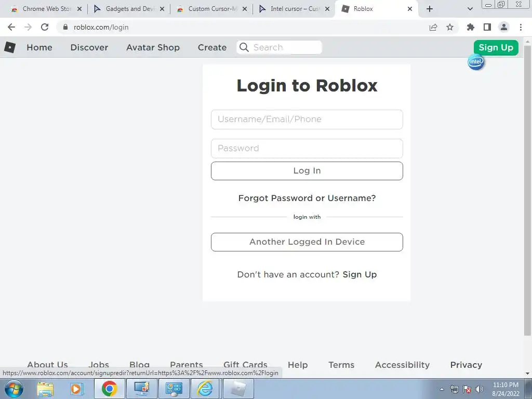The width and height of the screenshot is (532, 399).
Task: Click the padlock site info icon
Action: click(x=65, y=27)
